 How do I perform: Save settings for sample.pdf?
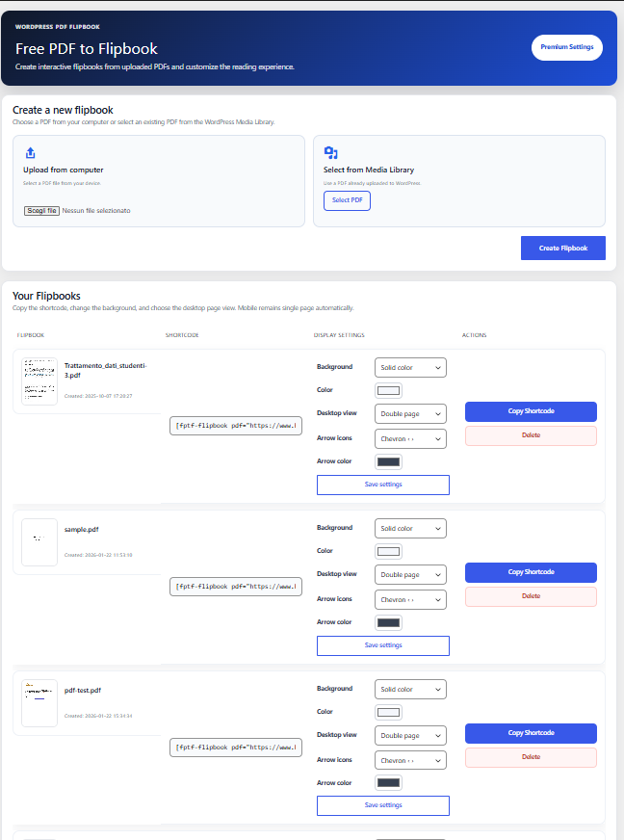[x=383, y=645]
